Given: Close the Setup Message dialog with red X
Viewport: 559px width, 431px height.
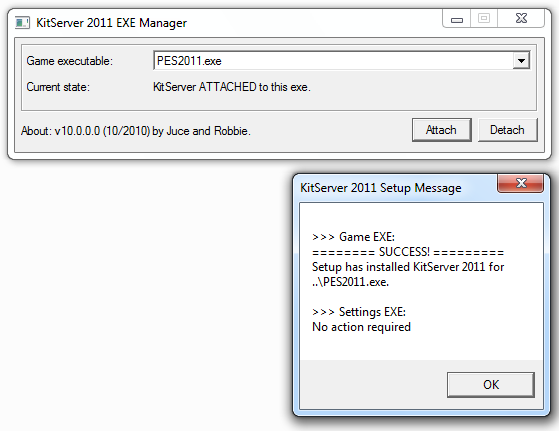Looking at the screenshot, I should pyautogui.click(x=521, y=183).
